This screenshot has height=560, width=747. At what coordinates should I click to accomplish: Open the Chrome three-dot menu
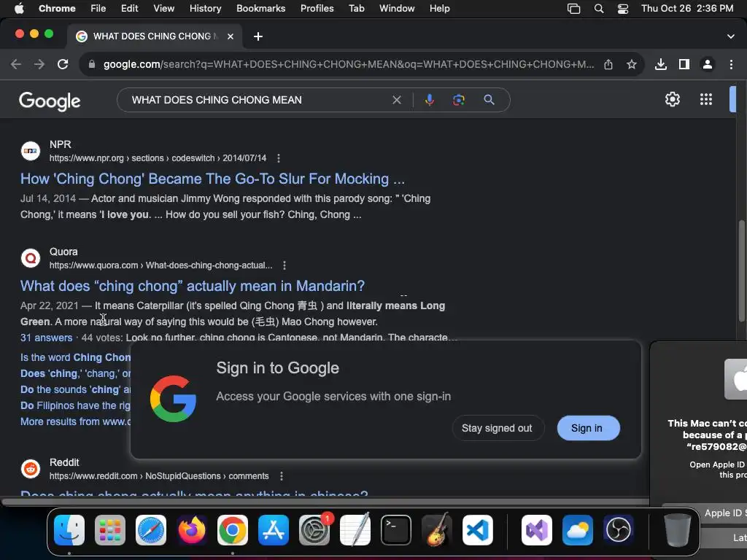(x=731, y=64)
